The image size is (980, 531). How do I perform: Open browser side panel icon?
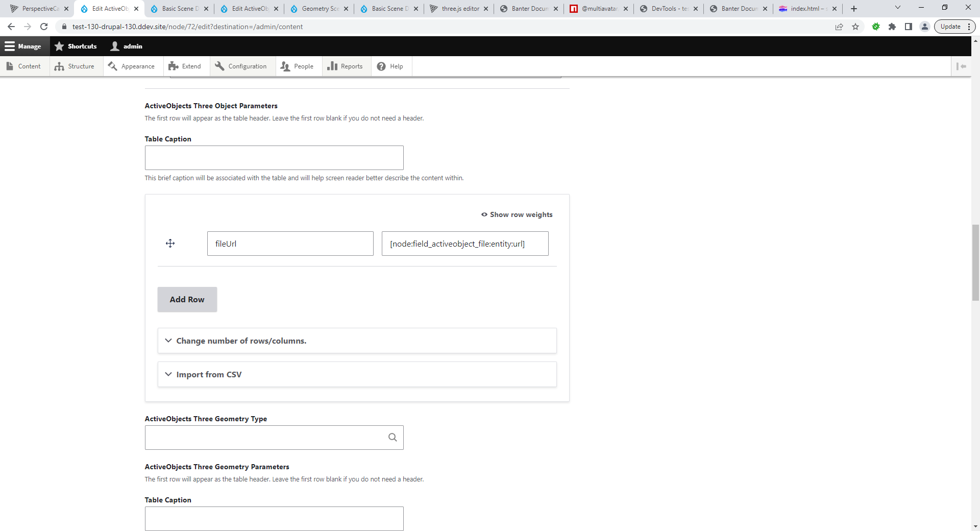[x=909, y=27]
